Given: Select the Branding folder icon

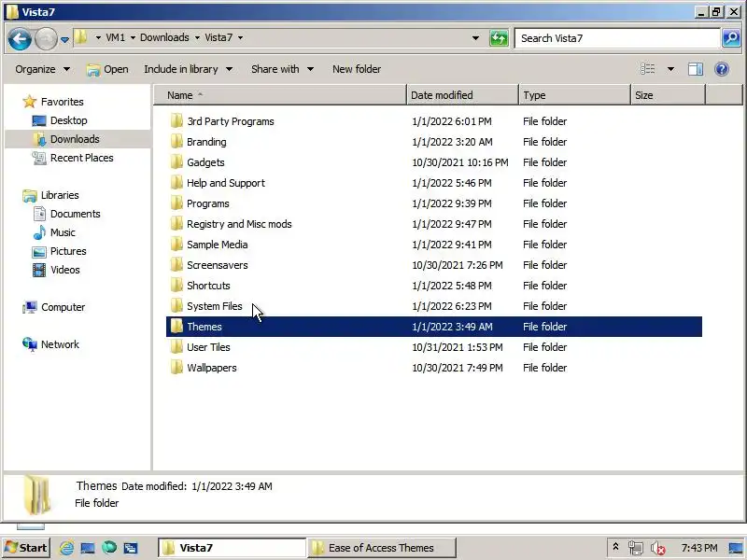Looking at the screenshot, I should [x=176, y=142].
